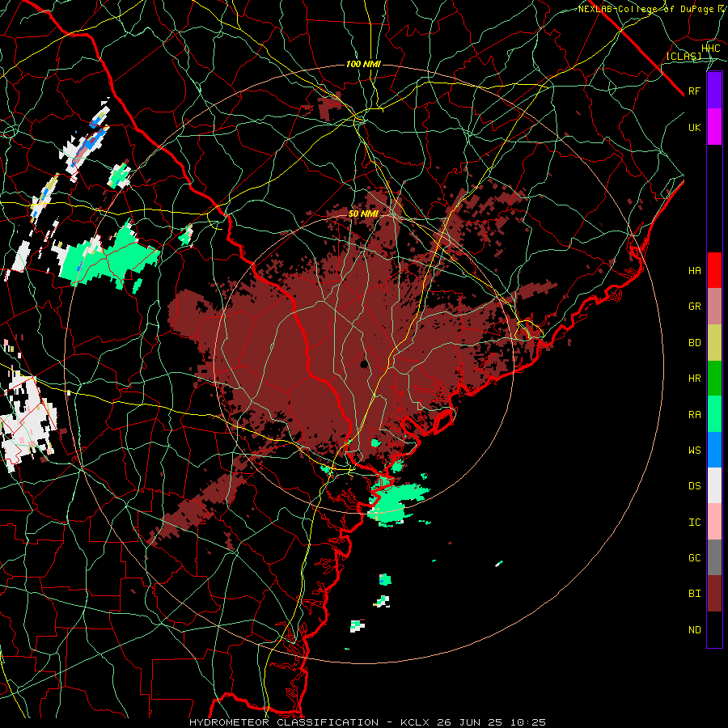
Task: Click the HA legend label
Action: point(694,270)
